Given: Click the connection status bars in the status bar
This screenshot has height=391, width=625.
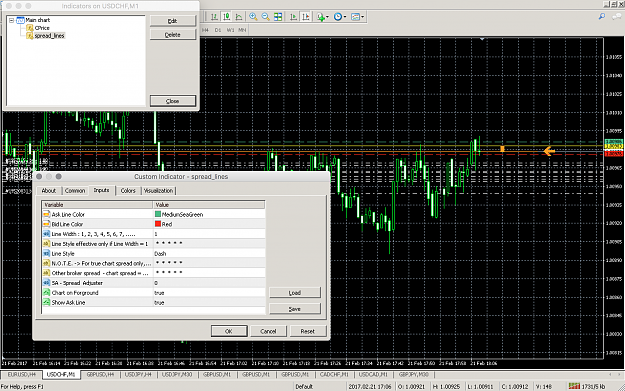Looking at the screenshot, I should (x=574, y=386).
